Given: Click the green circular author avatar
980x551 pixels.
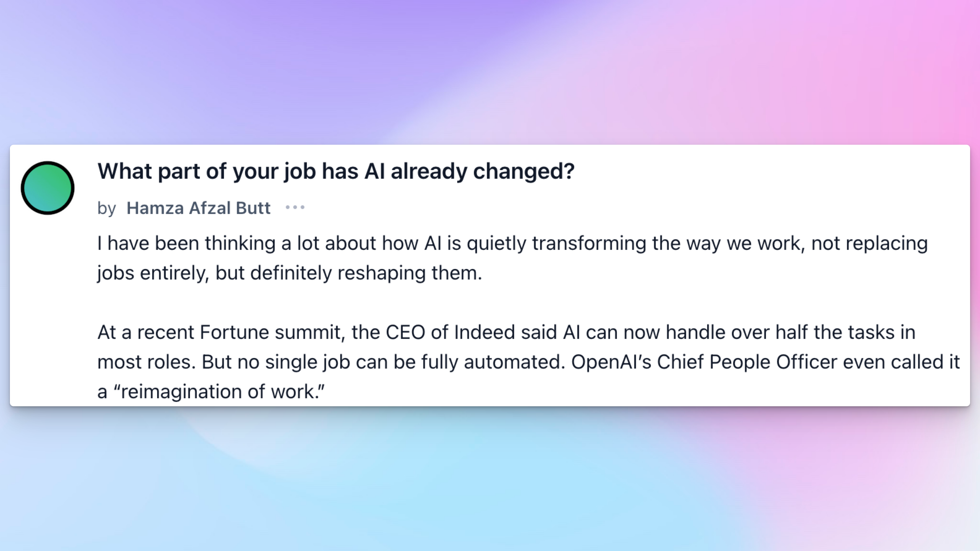Looking at the screenshot, I should tap(48, 188).
